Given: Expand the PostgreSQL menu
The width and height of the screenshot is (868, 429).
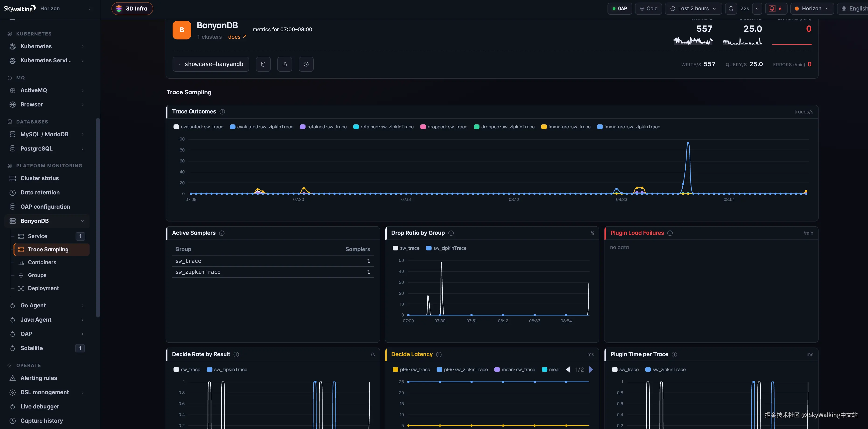Looking at the screenshot, I should coord(47,149).
